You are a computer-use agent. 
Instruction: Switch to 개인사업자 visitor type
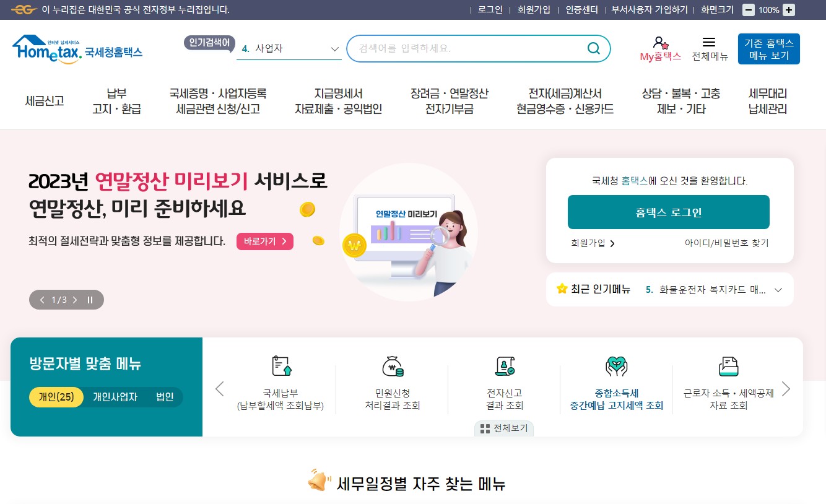pyautogui.click(x=115, y=397)
